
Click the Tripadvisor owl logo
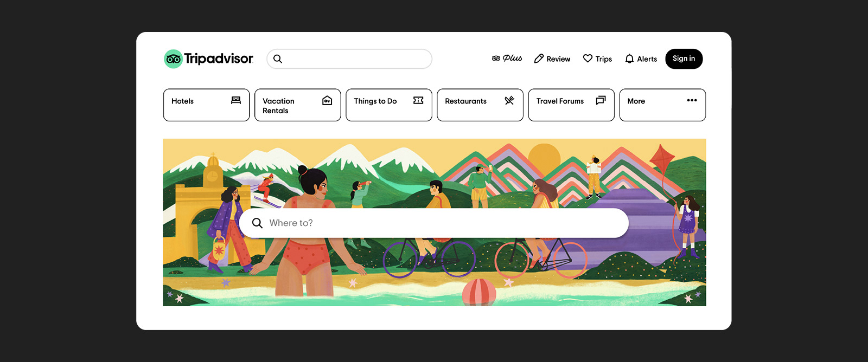click(x=173, y=59)
